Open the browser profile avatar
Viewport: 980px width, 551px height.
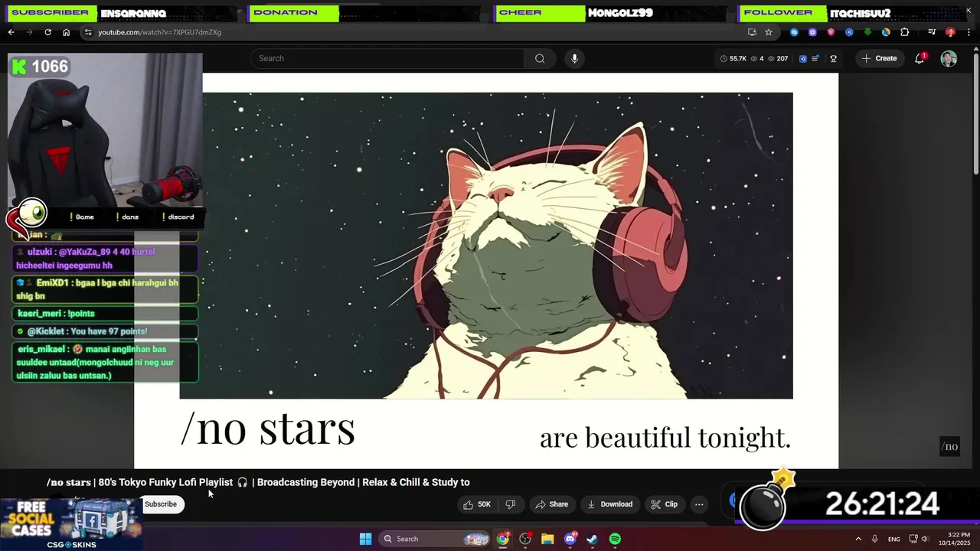(x=950, y=32)
